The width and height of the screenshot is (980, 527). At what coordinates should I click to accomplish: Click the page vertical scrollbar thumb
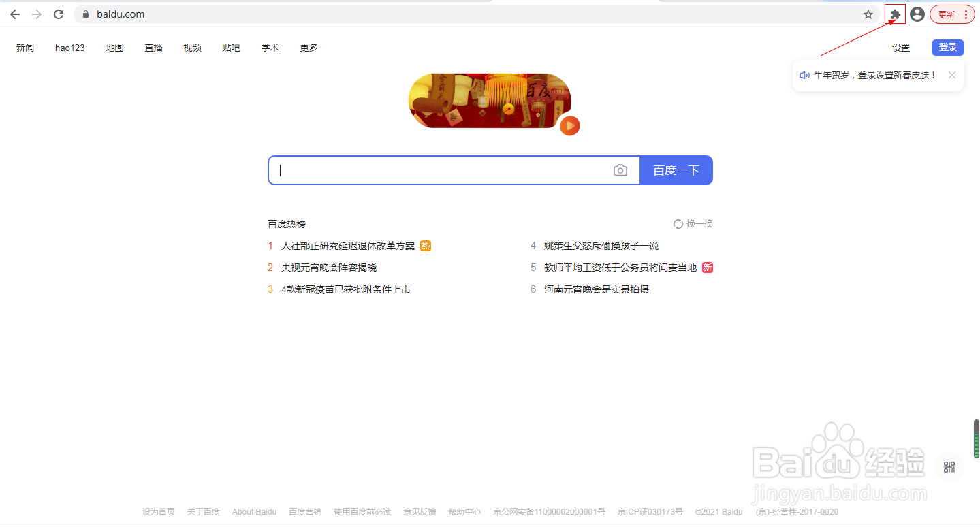pyautogui.click(x=976, y=439)
